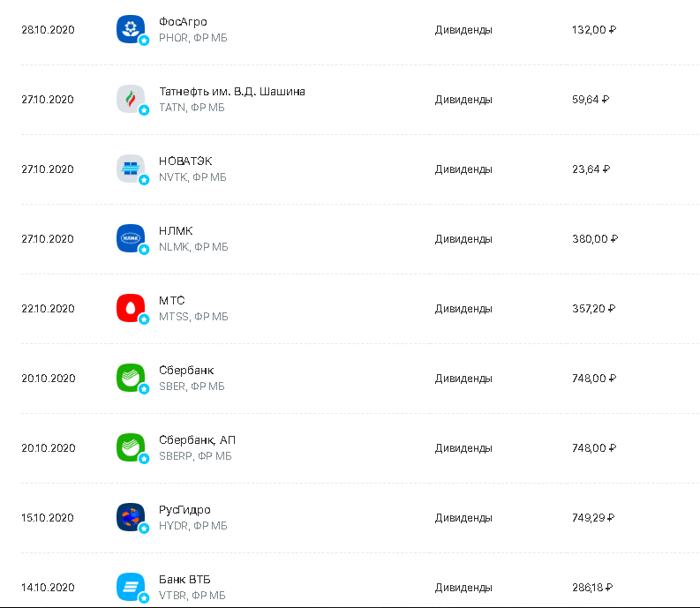Viewport: 700px width, 608px height.
Task: Open the ФосАгро security name
Action: coord(183,22)
